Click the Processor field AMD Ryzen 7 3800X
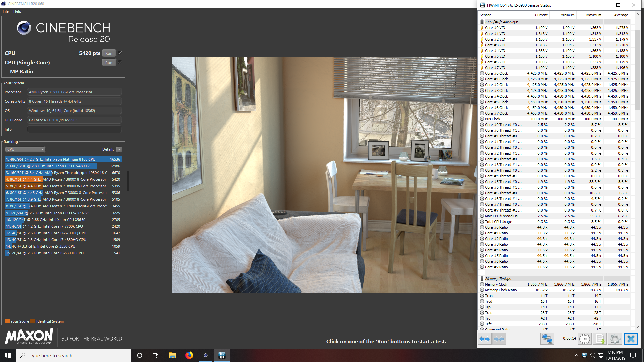644x362 pixels. pyautogui.click(x=74, y=92)
